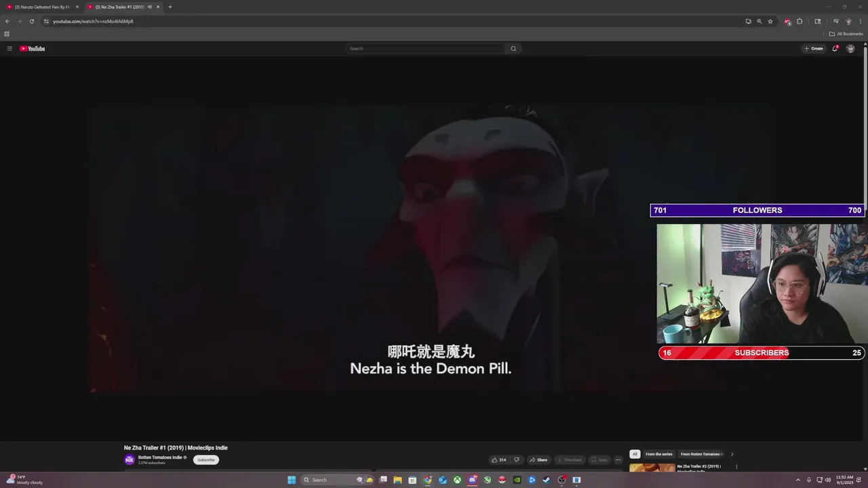Image resolution: width=868 pixels, height=488 pixels.
Task: Select the From the series chip
Action: 658,454
